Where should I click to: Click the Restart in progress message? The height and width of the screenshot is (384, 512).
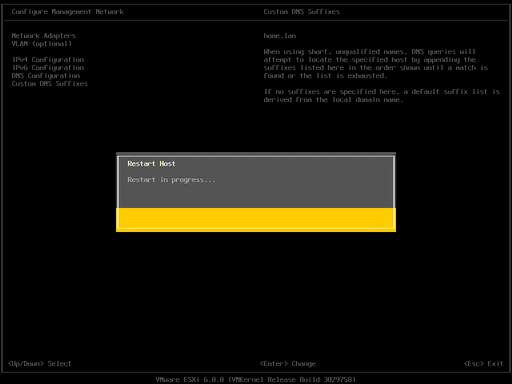click(x=171, y=180)
